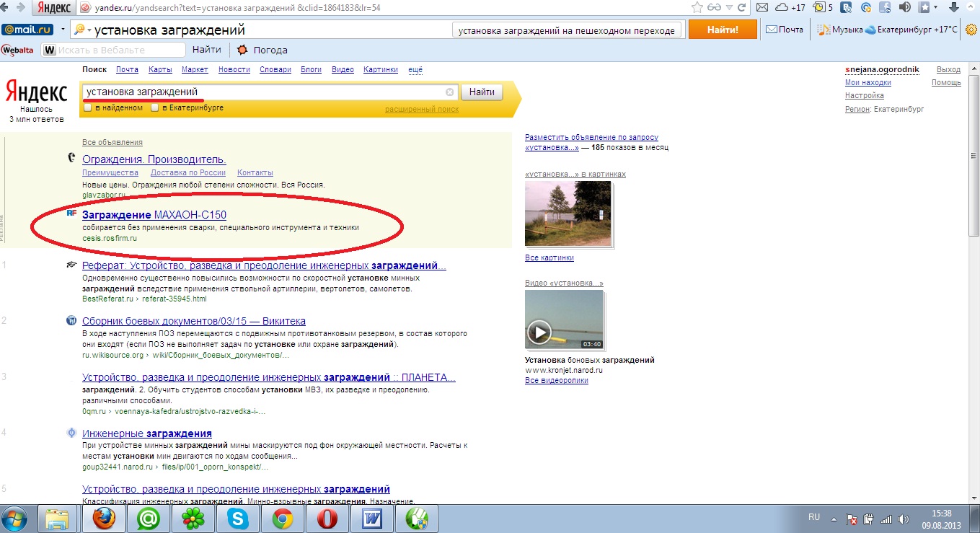Click the Mail.ru logo in the toolbar
This screenshot has height=533, width=980.
(28, 30)
